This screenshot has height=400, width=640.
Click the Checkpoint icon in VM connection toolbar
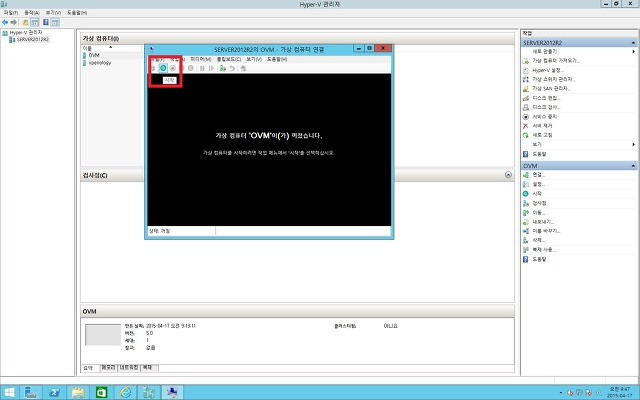pos(222,68)
